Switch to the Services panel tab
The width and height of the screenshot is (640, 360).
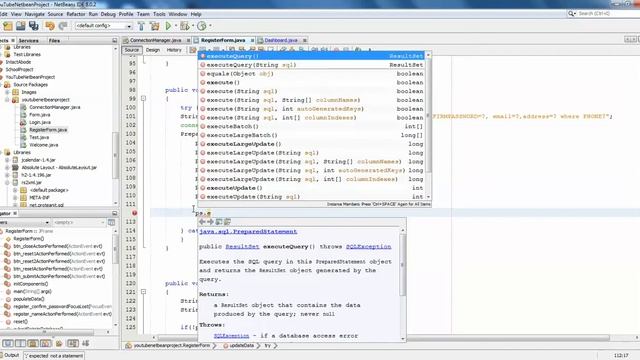pyautogui.click(x=29, y=41)
